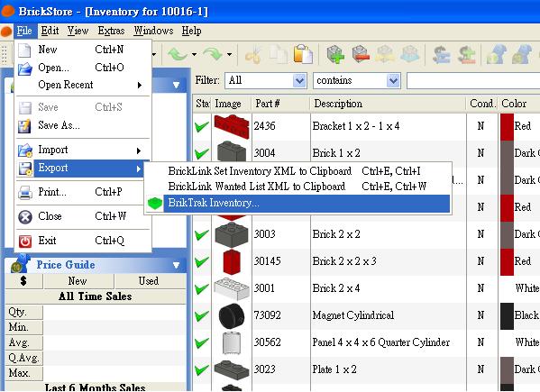Image resolution: width=540 pixels, height=392 pixels.
Task: Click the Undo green arrow icon
Action: click(x=178, y=54)
